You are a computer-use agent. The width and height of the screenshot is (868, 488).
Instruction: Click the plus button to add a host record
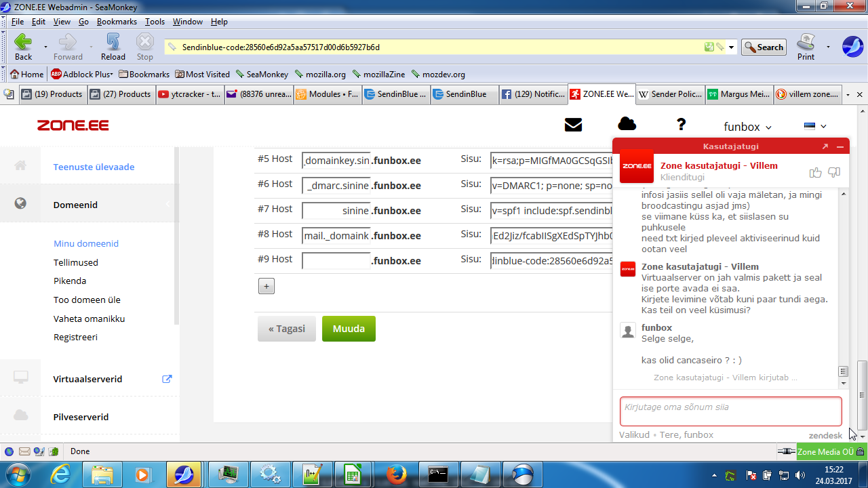click(266, 286)
